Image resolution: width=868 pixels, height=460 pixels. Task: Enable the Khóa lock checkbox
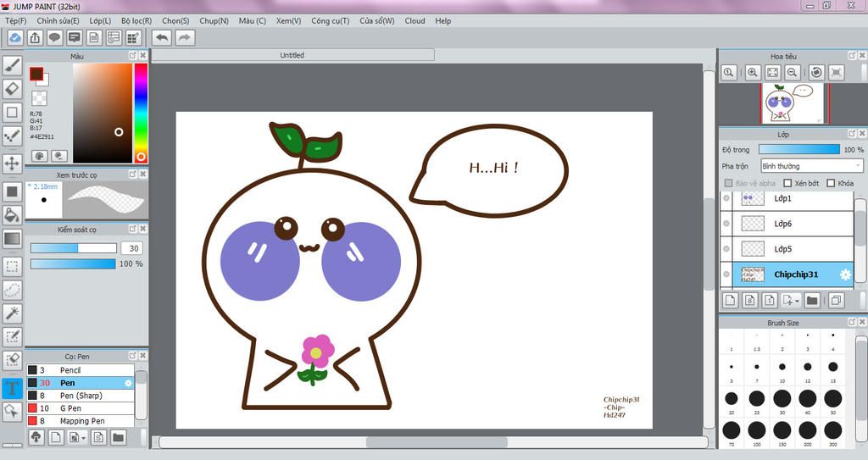point(831,183)
